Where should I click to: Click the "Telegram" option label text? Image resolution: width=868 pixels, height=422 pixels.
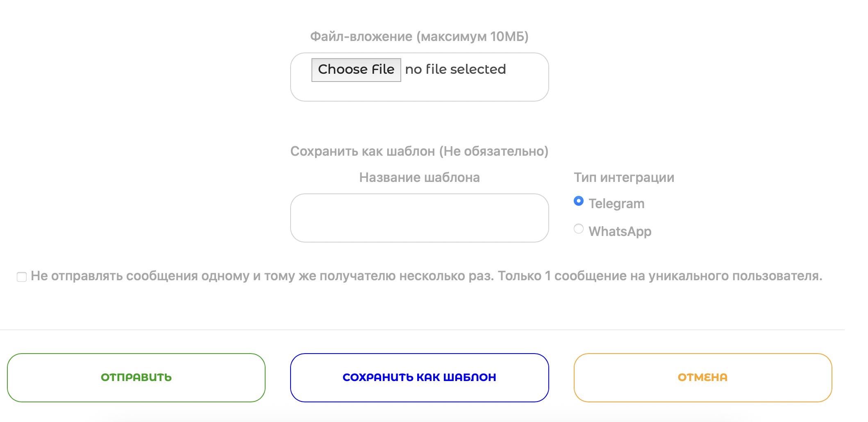616,204
